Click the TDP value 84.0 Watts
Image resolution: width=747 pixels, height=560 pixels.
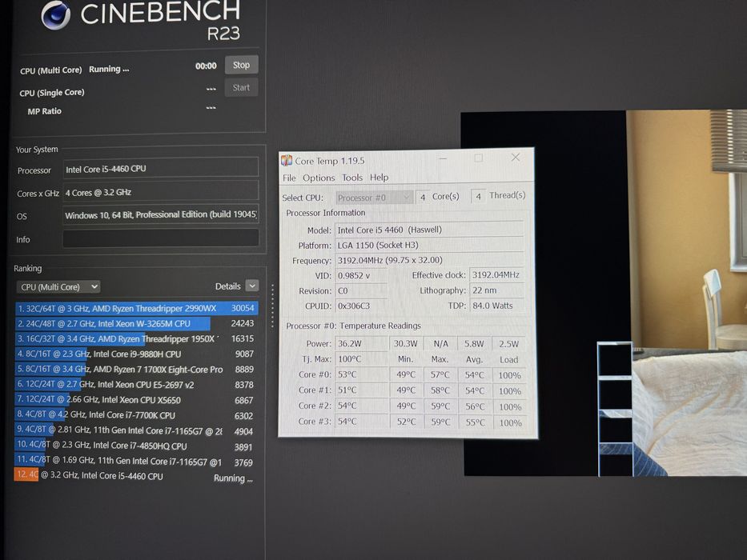497,306
